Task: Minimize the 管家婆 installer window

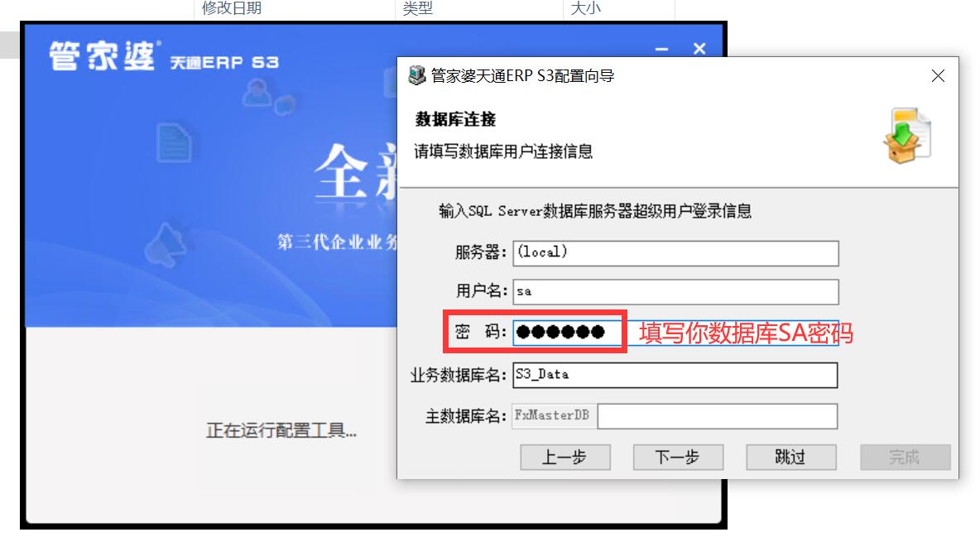Action: 662,49
